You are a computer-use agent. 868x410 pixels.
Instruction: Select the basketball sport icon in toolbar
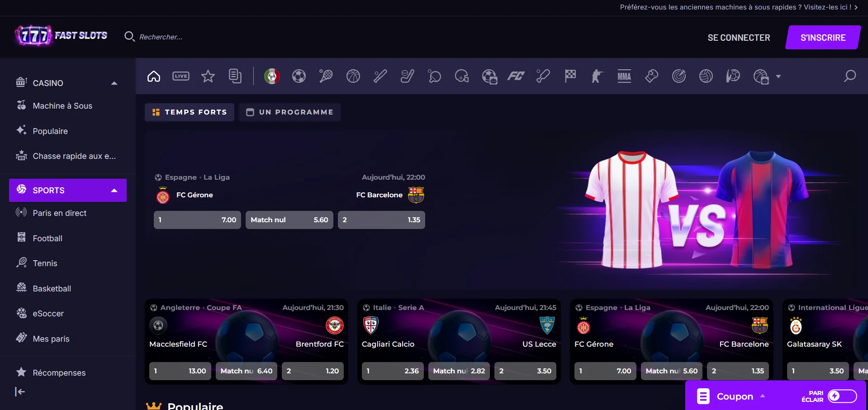point(353,76)
